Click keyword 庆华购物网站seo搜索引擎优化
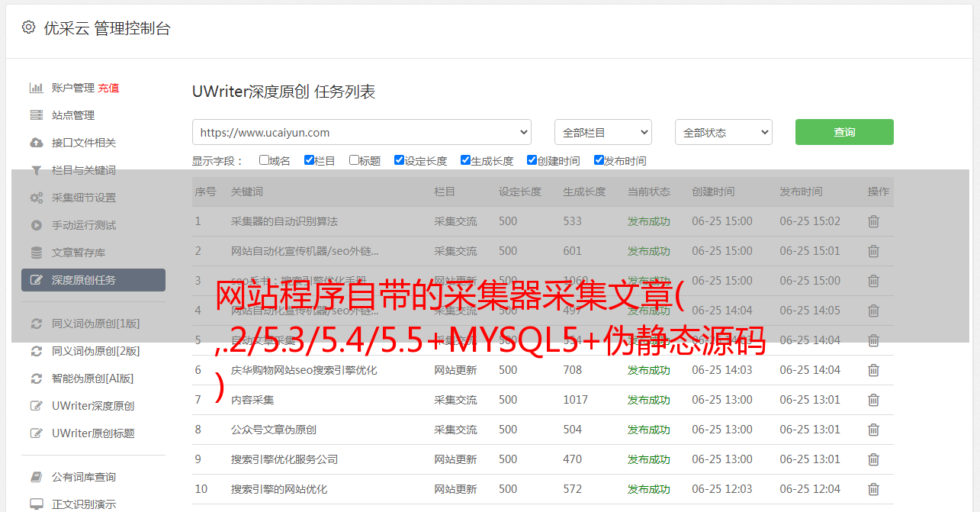The width and height of the screenshot is (980, 512). pyautogui.click(x=304, y=370)
